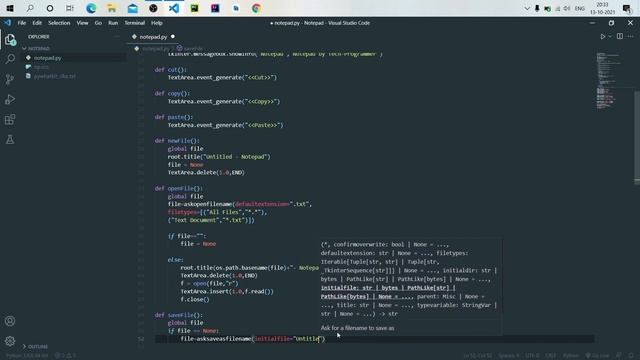The width and height of the screenshot is (640, 360).
Task: Open the Explorer view in activity bar
Action: tap(10, 40)
